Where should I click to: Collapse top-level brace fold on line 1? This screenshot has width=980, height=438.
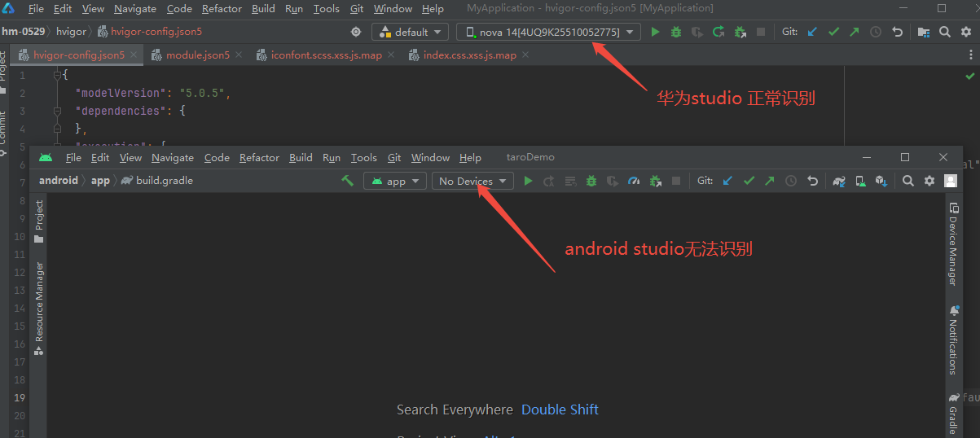[x=57, y=75]
